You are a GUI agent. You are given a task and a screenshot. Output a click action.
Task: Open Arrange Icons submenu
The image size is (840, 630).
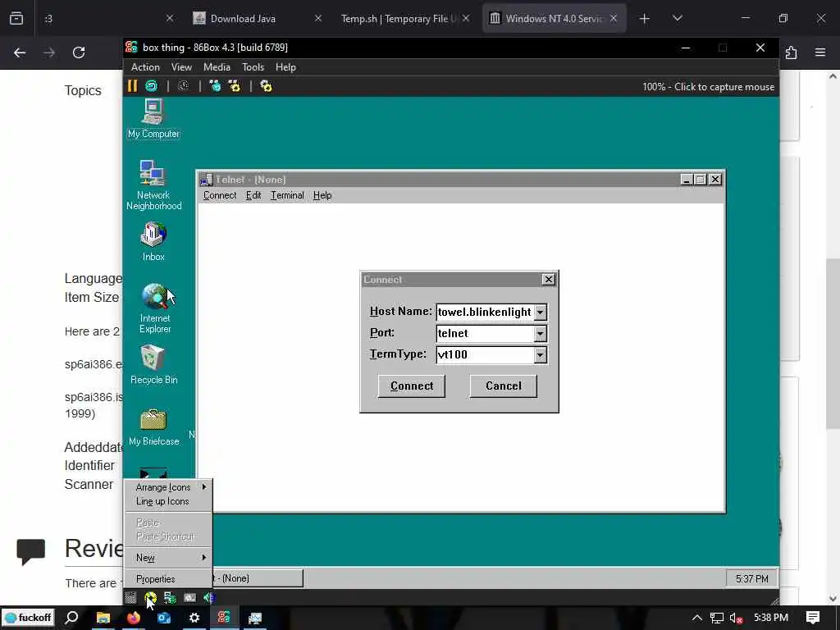click(x=168, y=487)
